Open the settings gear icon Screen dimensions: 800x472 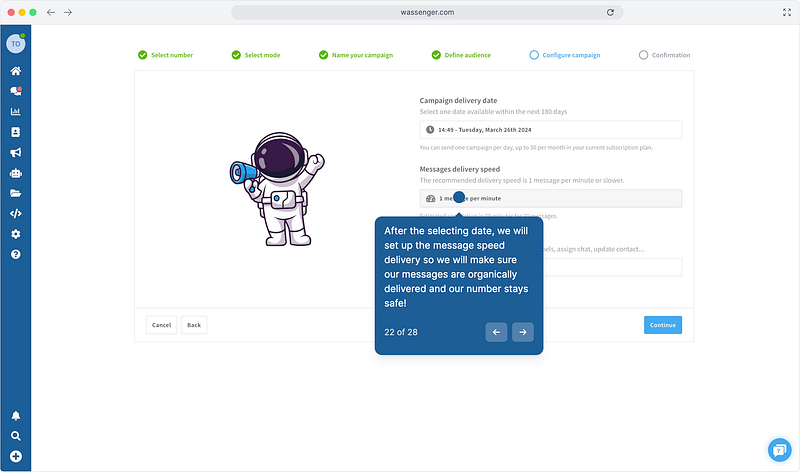(15, 234)
